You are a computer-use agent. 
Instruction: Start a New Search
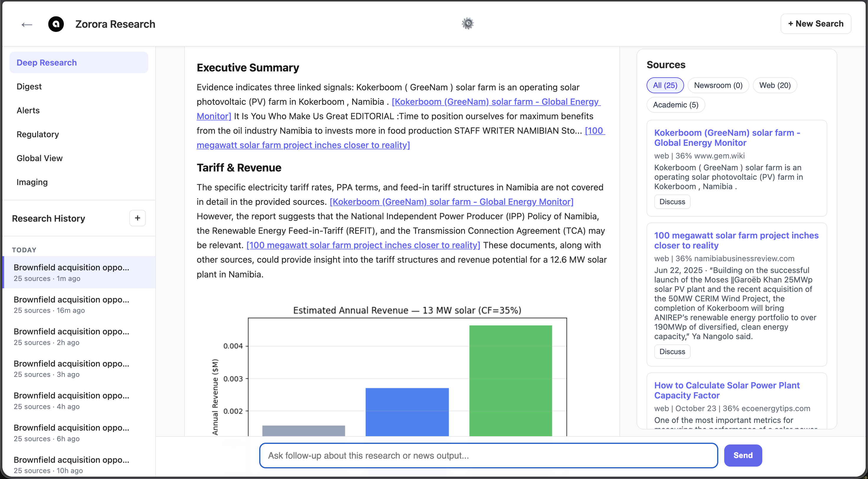816,24
